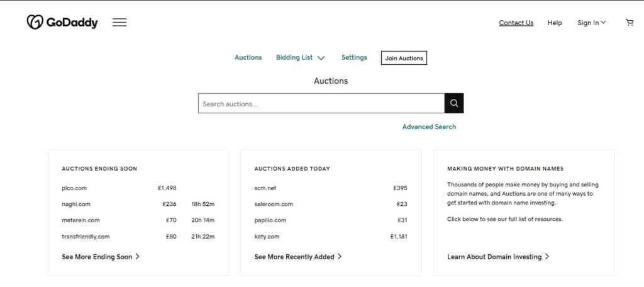Select the saleroom.com auction
This screenshot has height=287, width=644.
(274, 205)
